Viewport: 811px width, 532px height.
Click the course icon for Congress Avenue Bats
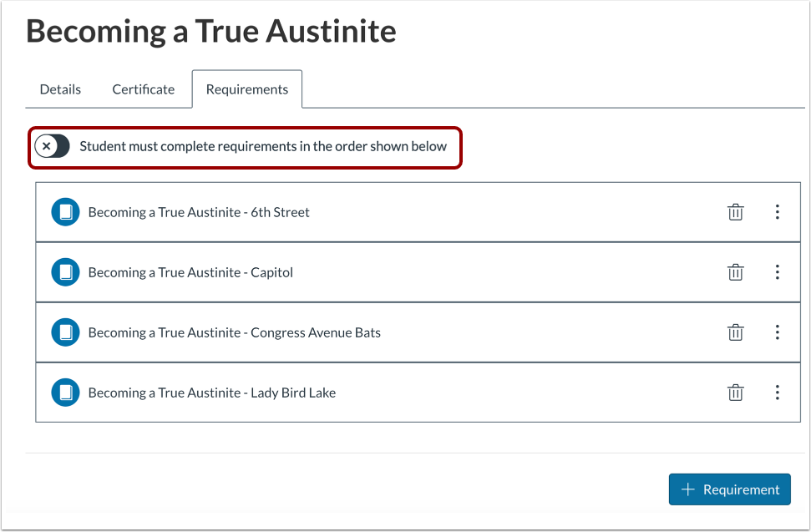[x=65, y=332]
